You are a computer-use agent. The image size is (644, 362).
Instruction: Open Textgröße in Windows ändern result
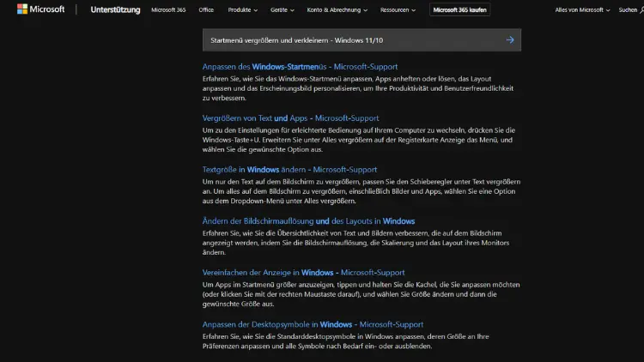pos(289,170)
